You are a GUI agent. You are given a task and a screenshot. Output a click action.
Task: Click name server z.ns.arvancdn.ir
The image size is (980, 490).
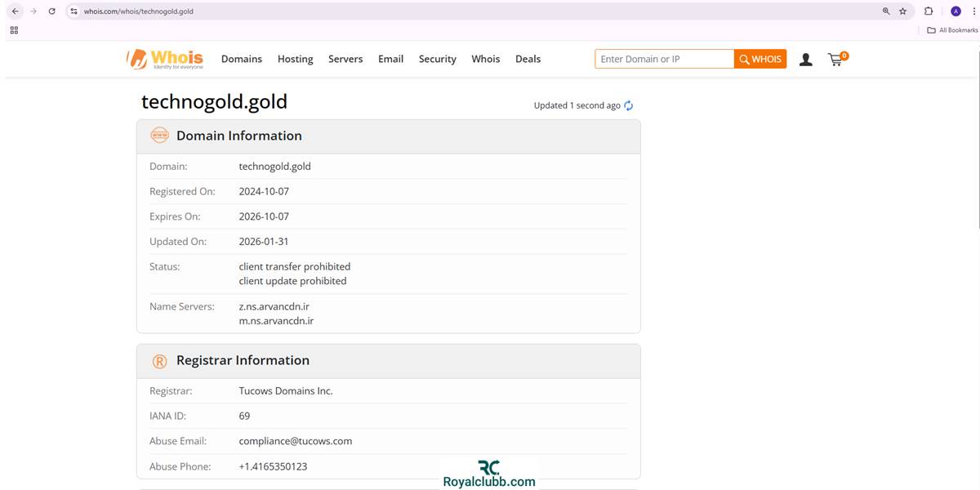(274, 306)
